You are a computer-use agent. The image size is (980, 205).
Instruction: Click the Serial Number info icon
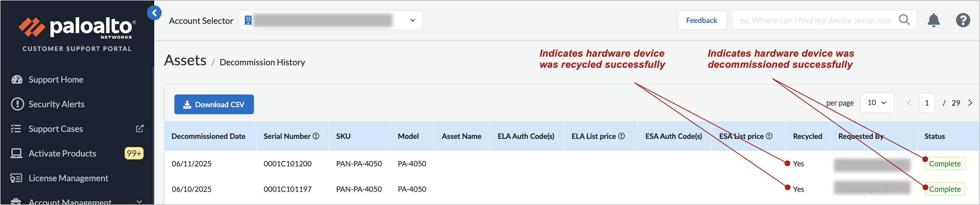[316, 136]
